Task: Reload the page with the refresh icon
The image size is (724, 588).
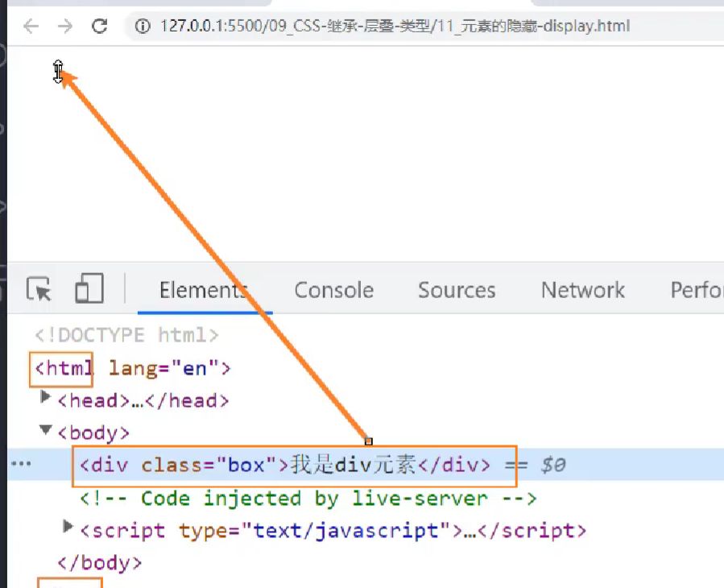Action: (x=99, y=27)
